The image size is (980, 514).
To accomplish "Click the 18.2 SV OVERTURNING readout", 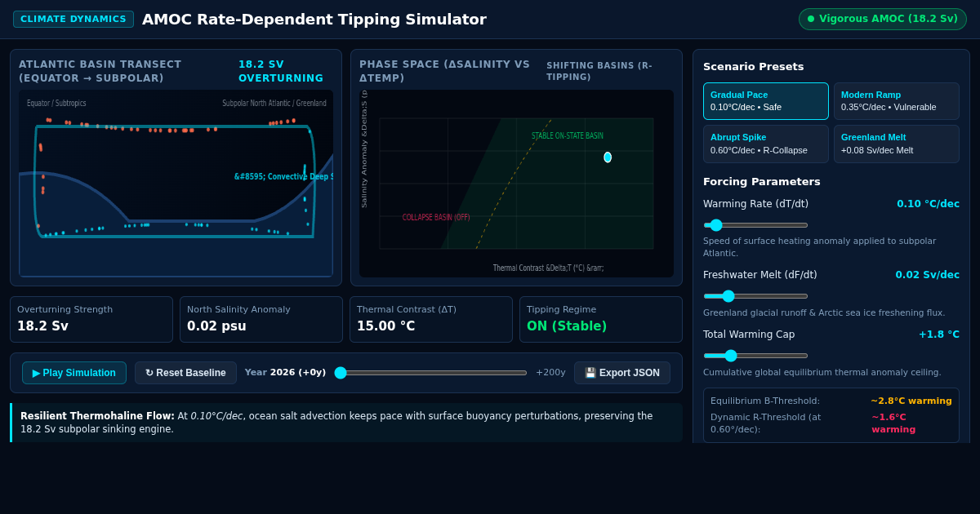I will point(281,72).
